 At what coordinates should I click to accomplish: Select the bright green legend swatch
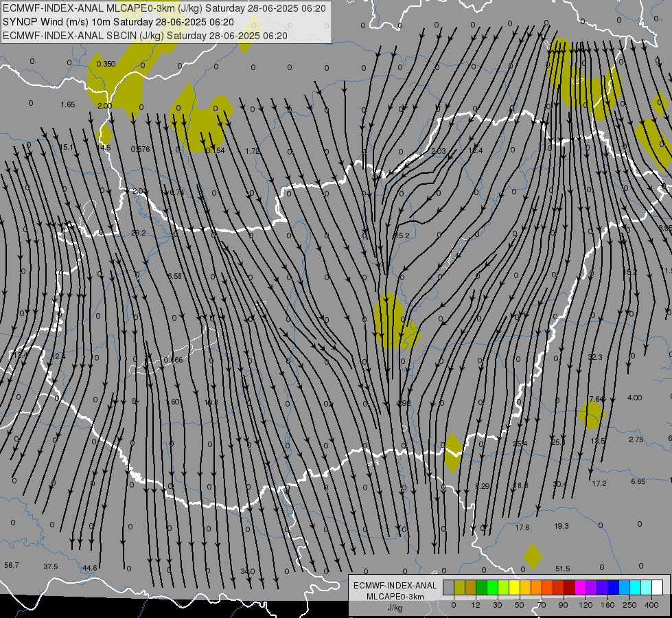pos(493,588)
